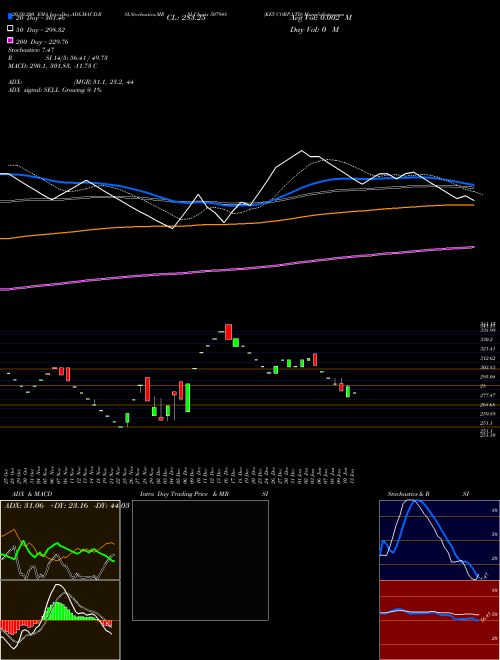Click the '(MGR) 31.1, 23.2, 44' ADX values
This screenshot has width=500, height=660.
point(103,82)
